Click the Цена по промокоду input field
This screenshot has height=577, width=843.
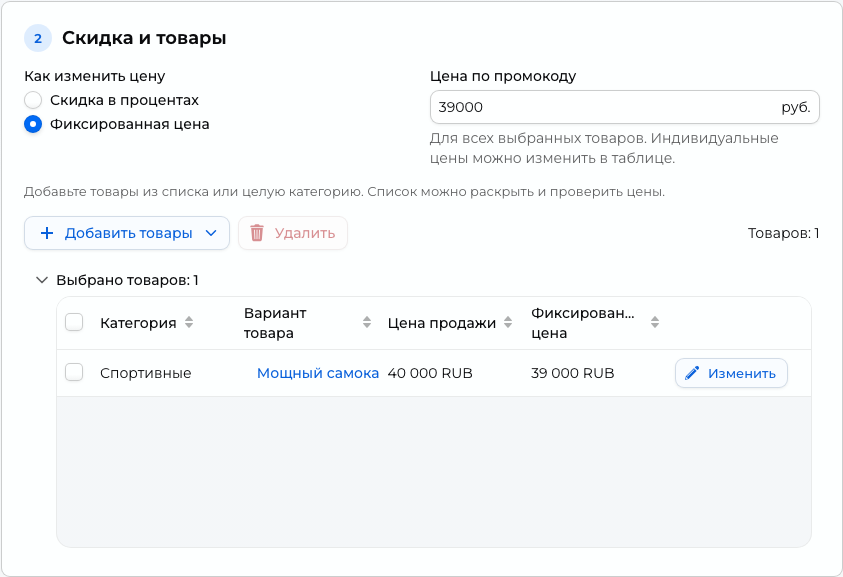click(x=624, y=107)
